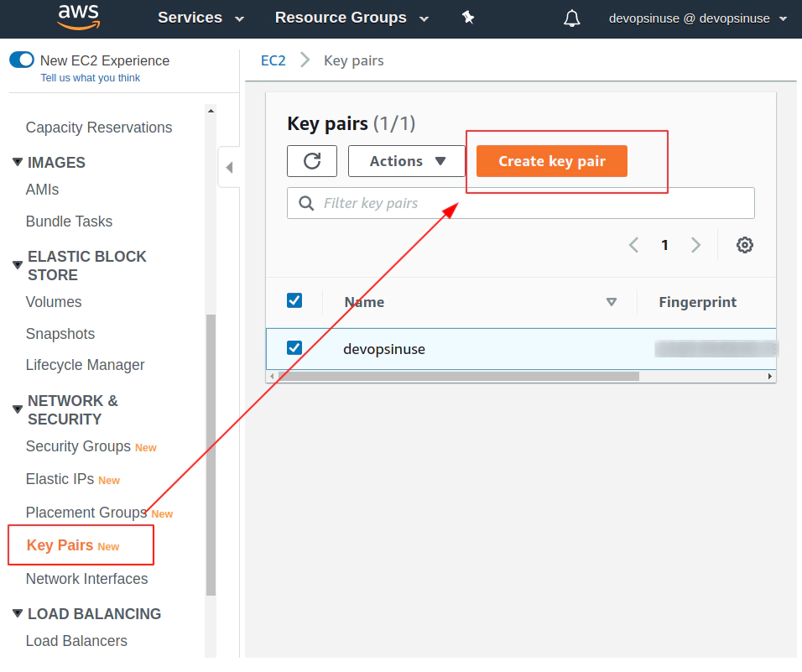This screenshot has width=802, height=672.
Task: Click the Name column header
Action: pyautogui.click(x=364, y=302)
